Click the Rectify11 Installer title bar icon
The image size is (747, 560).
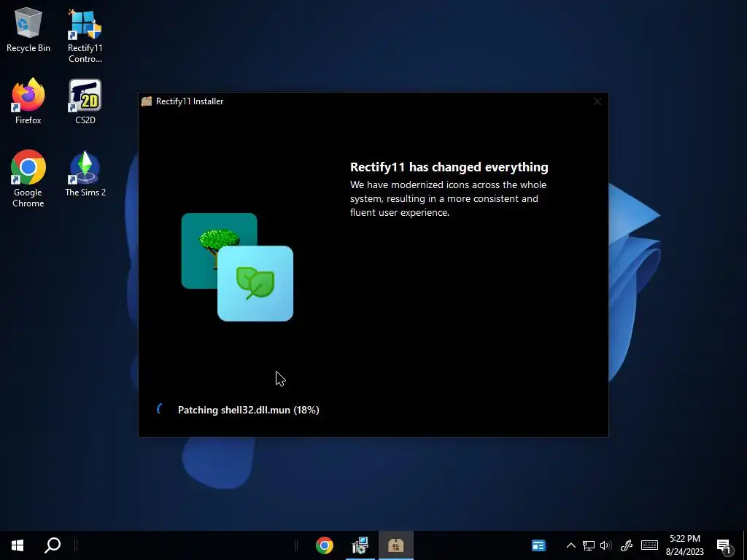click(x=147, y=101)
